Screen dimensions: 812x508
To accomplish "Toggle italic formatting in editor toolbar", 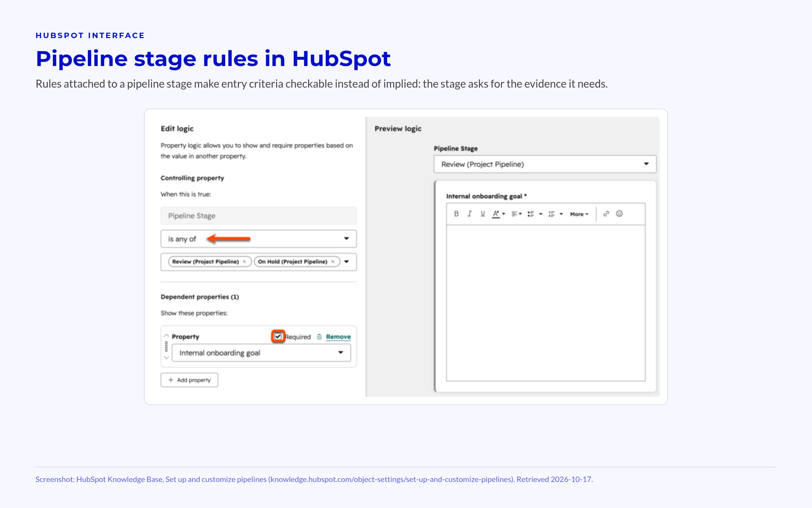I will pos(469,214).
